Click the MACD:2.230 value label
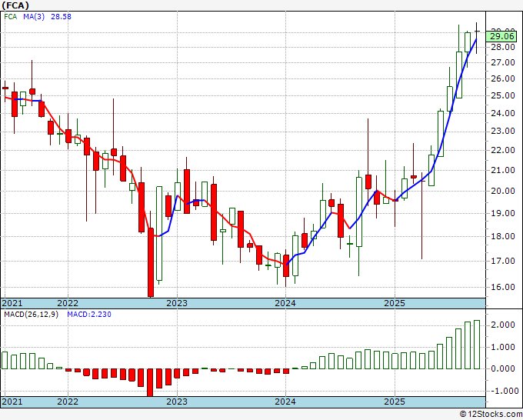This screenshot has height=420, width=523. (89, 315)
